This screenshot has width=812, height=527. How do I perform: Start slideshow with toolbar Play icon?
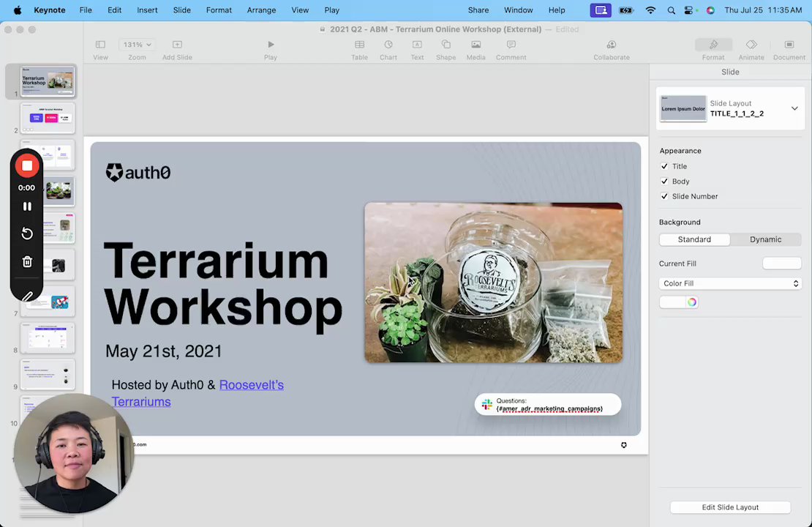pyautogui.click(x=271, y=45)
